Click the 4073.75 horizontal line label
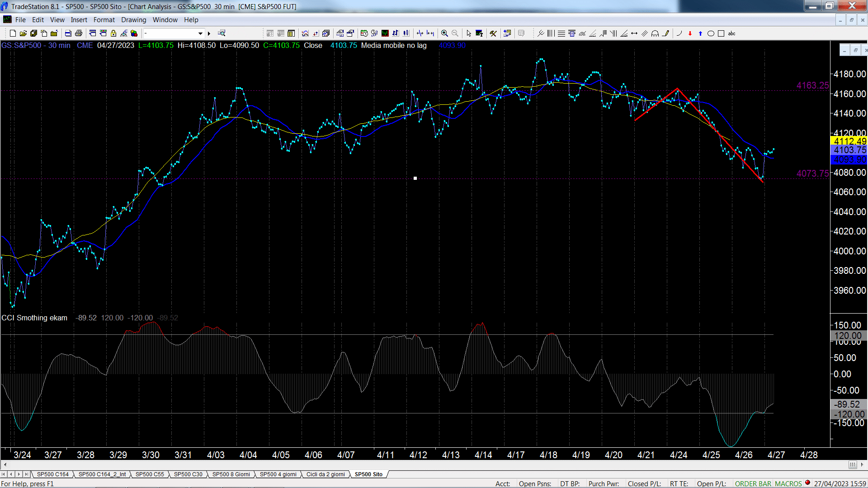The width and height of the screenshot is (868, 488). tap(812, 174)
